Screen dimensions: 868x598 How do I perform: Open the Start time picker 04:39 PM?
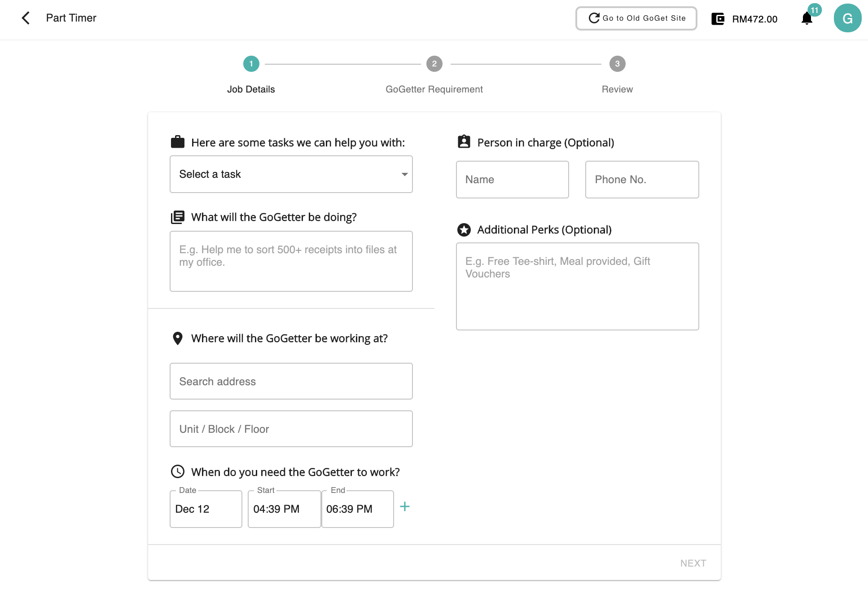click(284, 509)
